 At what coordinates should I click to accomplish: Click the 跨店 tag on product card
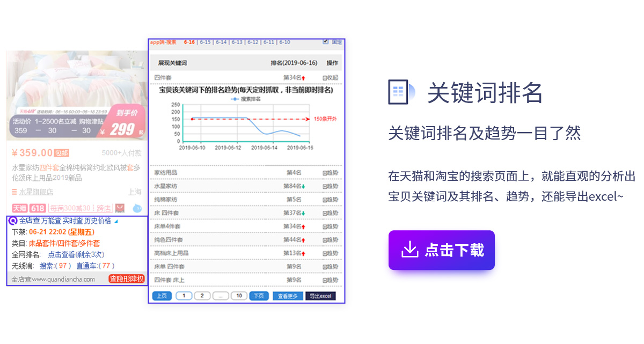point(104,208)
